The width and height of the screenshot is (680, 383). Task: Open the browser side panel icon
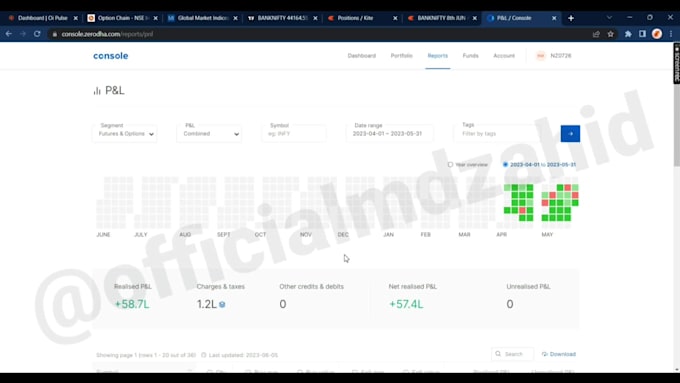point(642,34)
